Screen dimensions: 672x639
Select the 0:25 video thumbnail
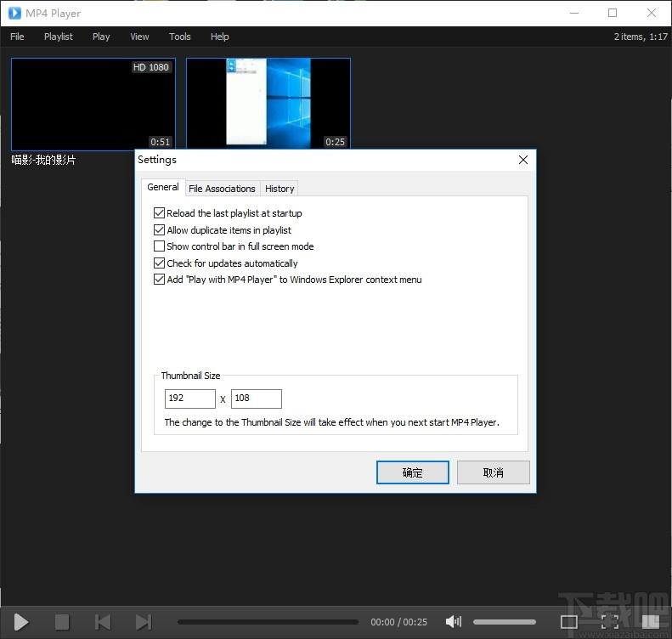(x=268, y=104)
